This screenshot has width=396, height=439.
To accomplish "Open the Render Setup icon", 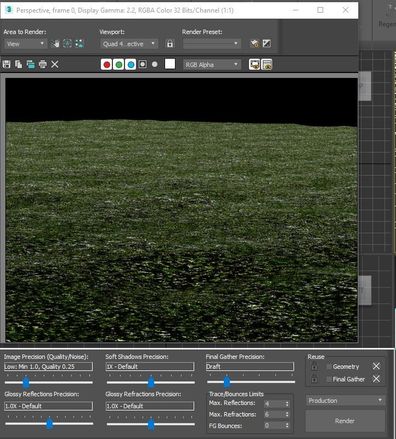I will pyautogui.click(x=255, y=44).
